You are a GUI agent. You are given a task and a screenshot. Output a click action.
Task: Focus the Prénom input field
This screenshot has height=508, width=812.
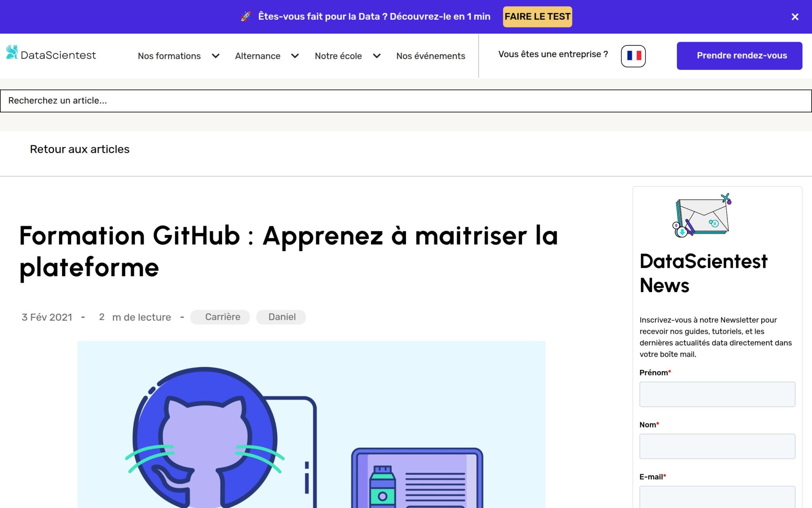717,394
